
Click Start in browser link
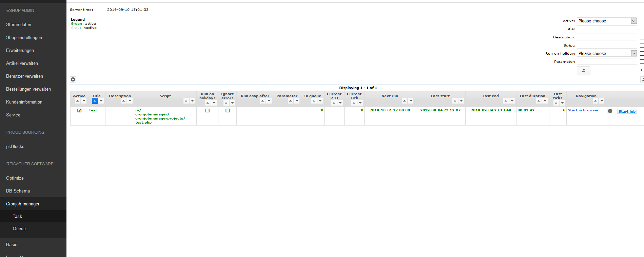(x=583, y=110)
